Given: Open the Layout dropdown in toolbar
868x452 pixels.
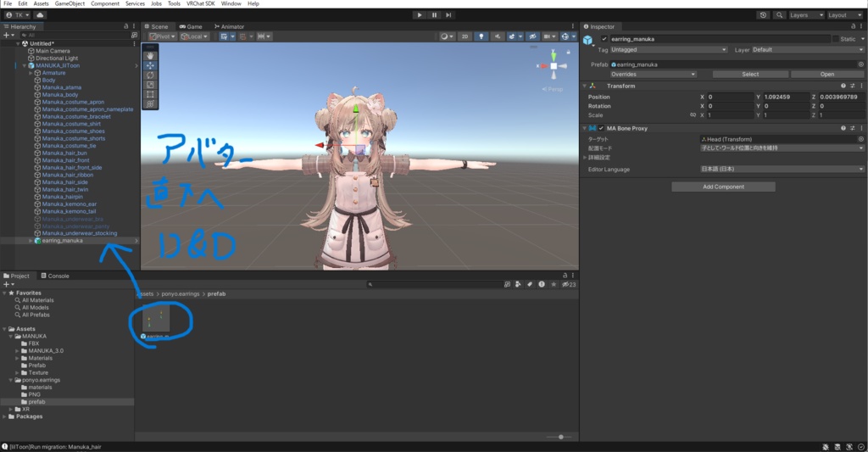Looking at the screenshot, I should pos(845,15).
